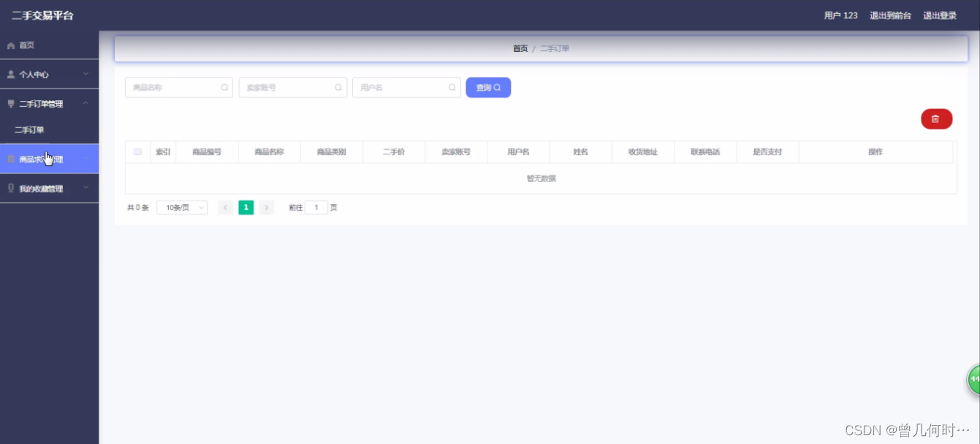Click the 用户名 column header

click(x=518, y=152)
